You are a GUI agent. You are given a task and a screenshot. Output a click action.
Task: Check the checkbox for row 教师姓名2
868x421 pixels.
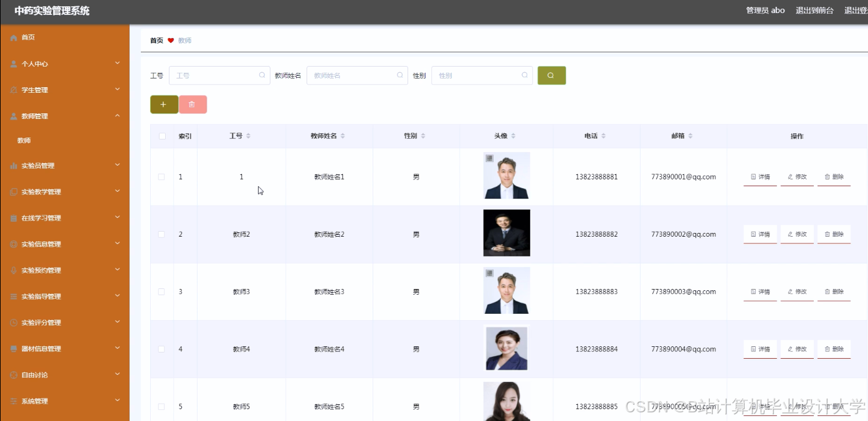click(x=161, y=234)
